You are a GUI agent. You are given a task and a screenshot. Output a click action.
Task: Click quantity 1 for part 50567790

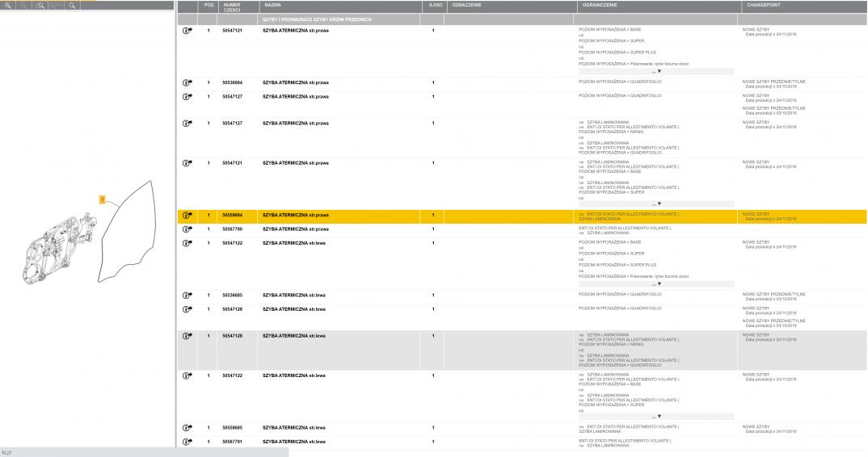[x=433, y=229]
